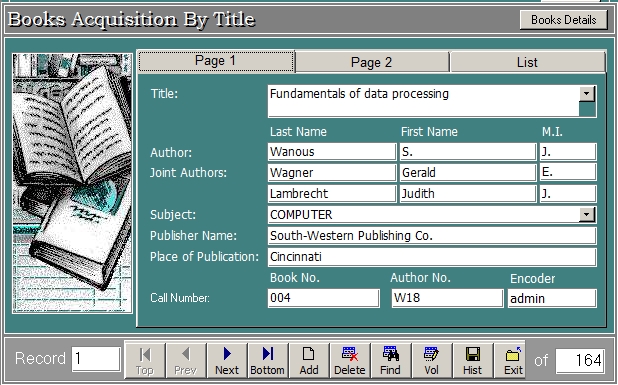Delete the current book record
The image size is (618, 385).
pyautogui.click(x=350, y=361)
